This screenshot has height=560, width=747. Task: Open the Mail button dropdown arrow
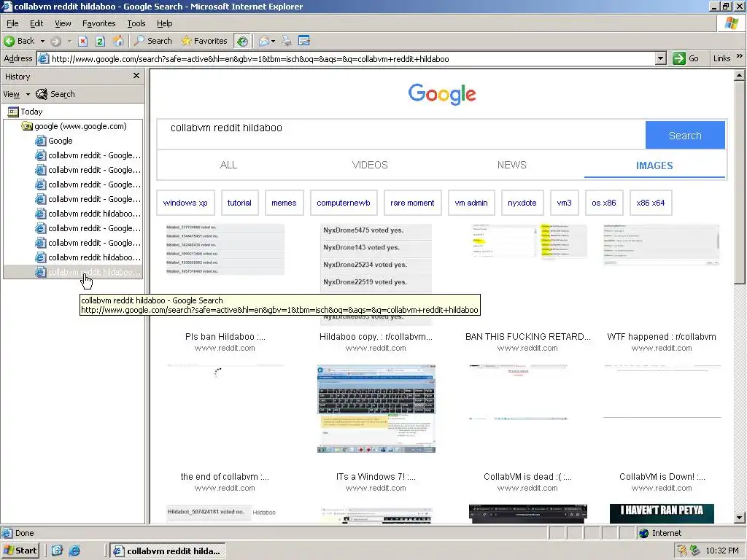click(273, 41)
